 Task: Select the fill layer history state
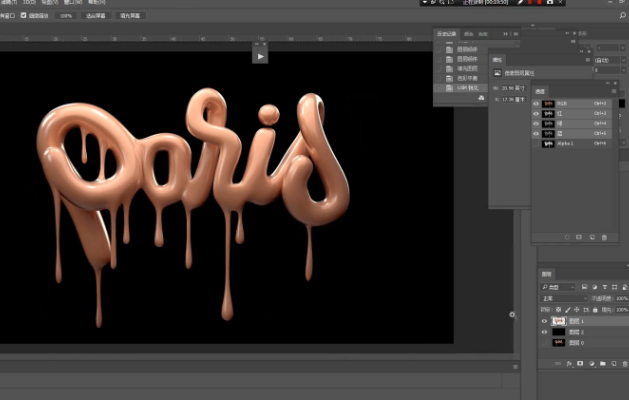461,69
